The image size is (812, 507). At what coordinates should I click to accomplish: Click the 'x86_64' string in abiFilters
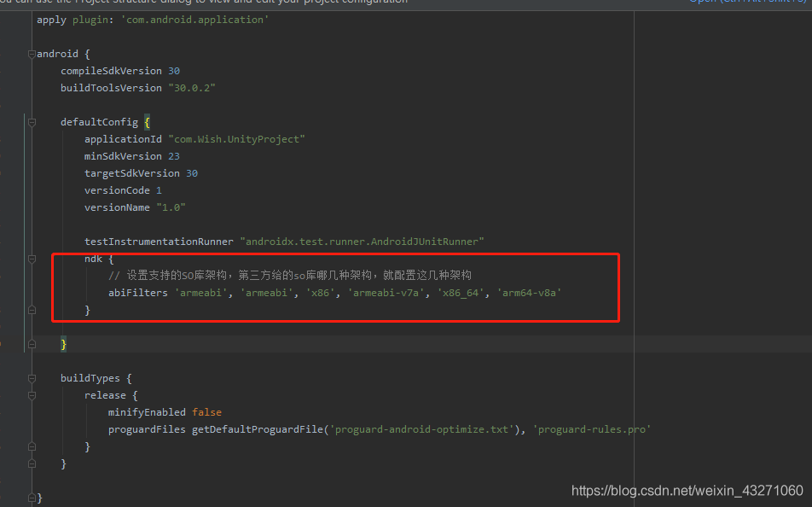[461, 293]
